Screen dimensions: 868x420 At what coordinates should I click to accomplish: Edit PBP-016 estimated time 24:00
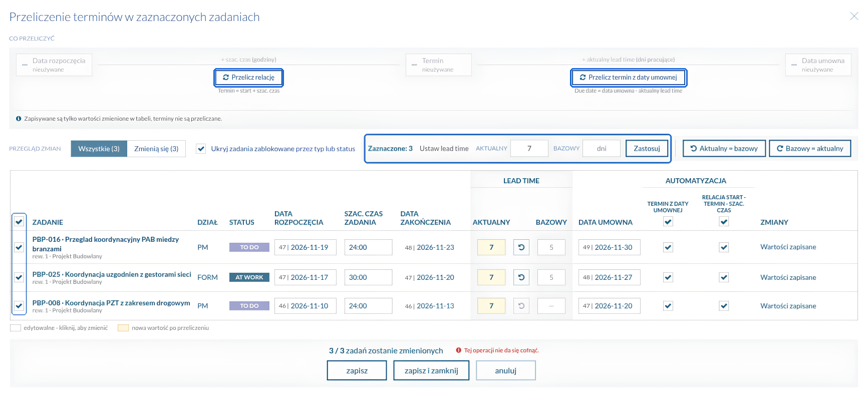tap(369, 247)
